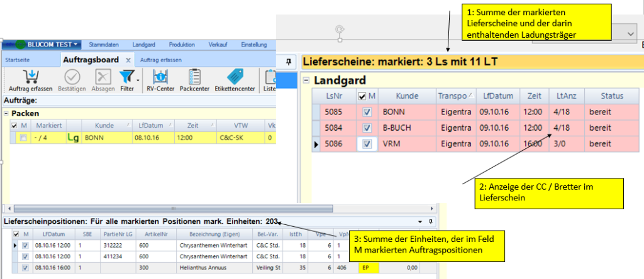Click the green Lg icon in BONN order row
This screenshot has height=279, width=644.
[x=73, y=137]
